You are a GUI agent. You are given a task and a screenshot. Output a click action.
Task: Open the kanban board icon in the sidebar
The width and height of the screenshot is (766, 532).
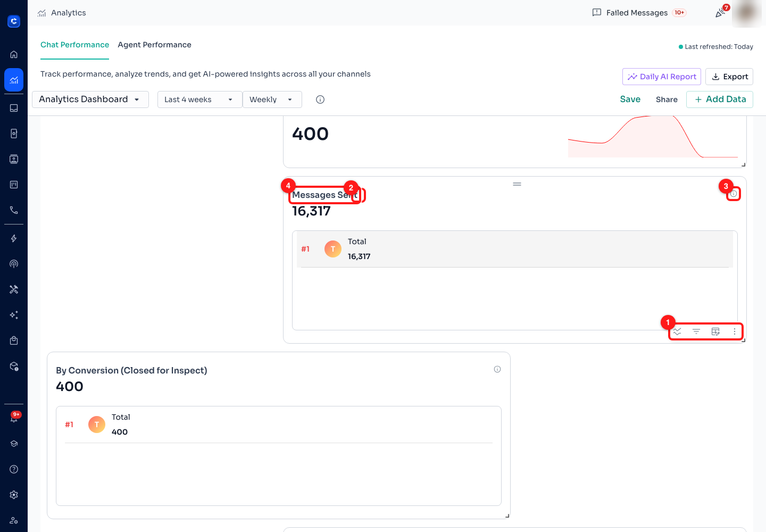[x=14, y=185]
